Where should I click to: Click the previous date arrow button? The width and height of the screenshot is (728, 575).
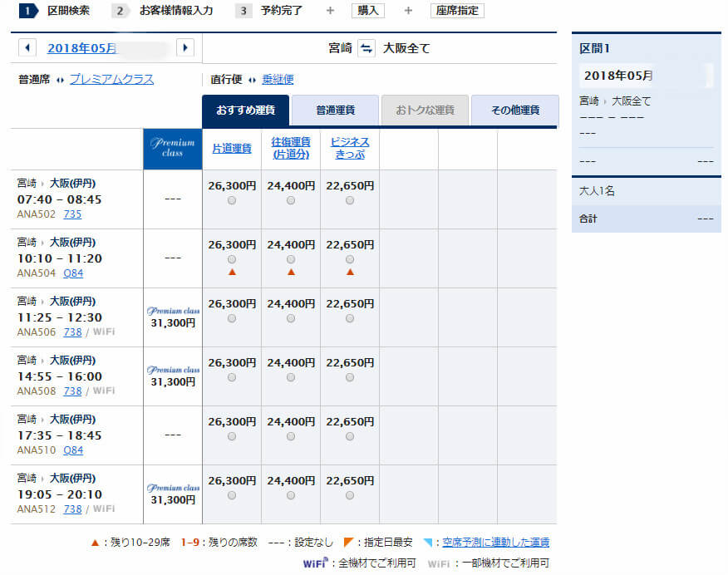[27, 48]
